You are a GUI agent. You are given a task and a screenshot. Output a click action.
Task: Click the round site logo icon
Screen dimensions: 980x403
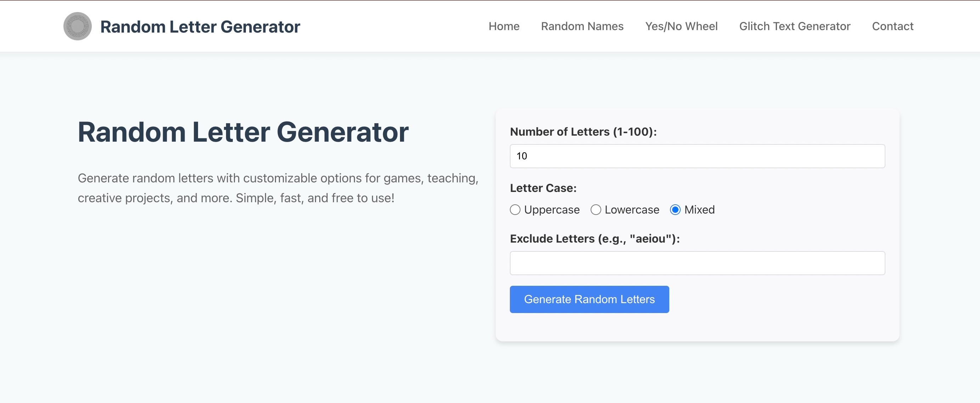coord(77,26)
